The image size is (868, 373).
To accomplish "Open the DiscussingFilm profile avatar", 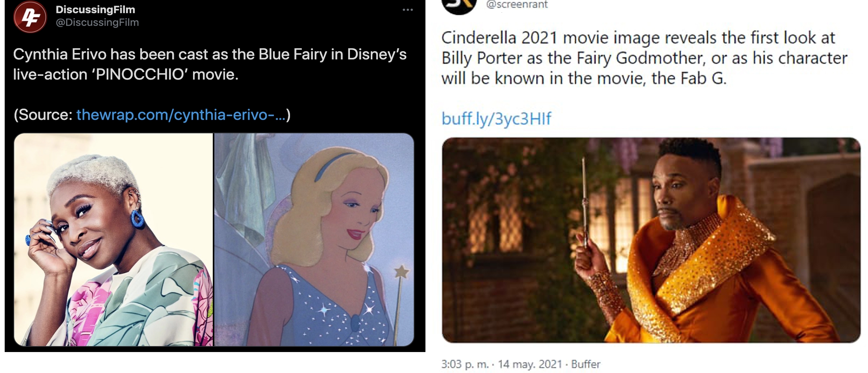I will 30,17.
